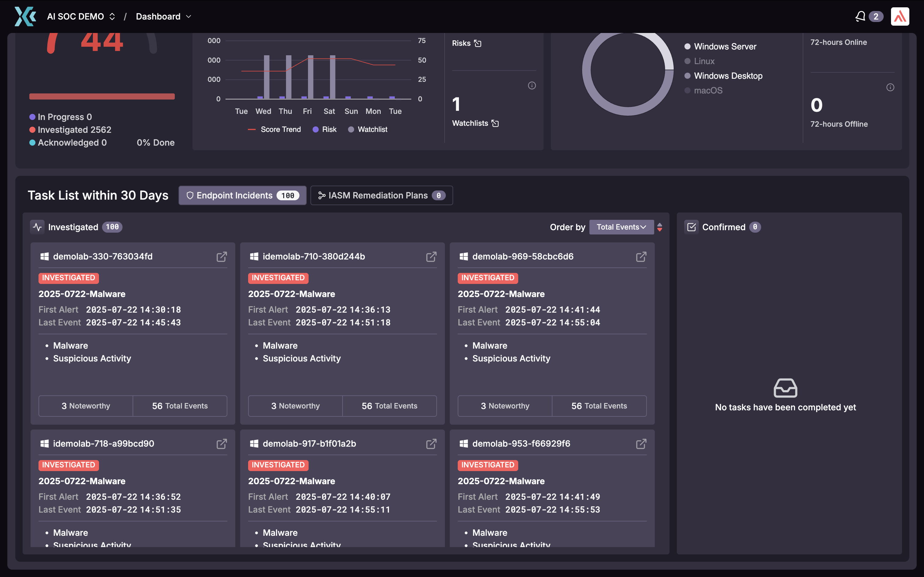Click the Confirmed checkbox icon
924x577 pixels.
692,227
